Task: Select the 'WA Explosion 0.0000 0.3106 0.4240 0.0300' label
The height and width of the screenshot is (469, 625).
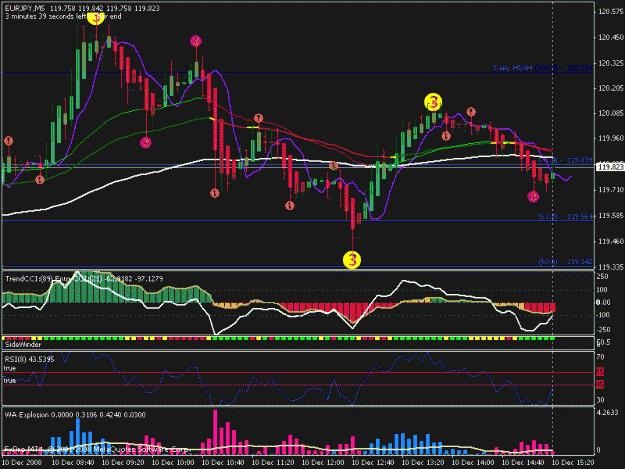Action: (75, 415)
